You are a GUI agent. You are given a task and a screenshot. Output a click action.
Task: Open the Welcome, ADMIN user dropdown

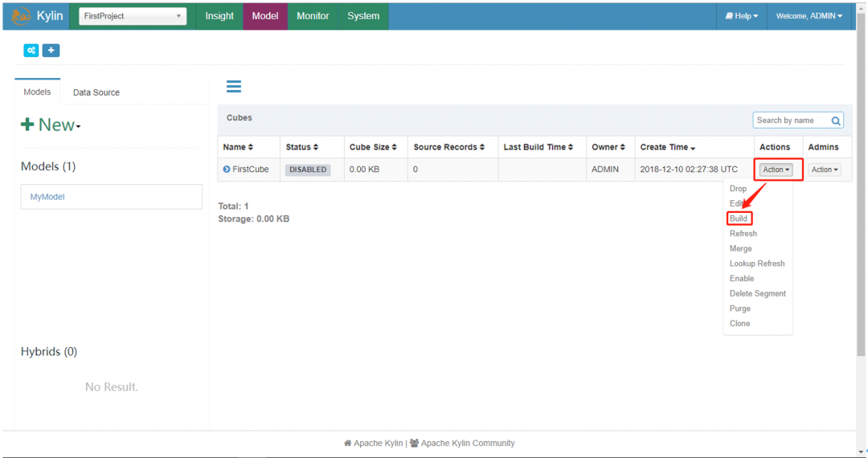pyautogui.click(x=809, y=16)
